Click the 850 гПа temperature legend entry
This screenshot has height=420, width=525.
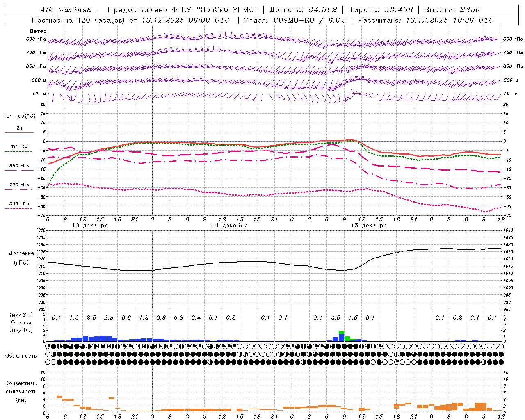pos(19,166)
